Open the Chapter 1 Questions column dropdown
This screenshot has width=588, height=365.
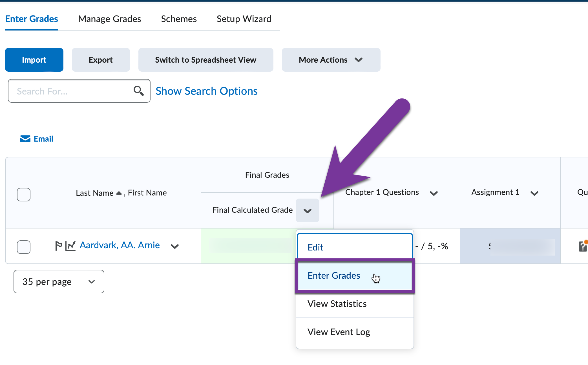click(434, 193)
